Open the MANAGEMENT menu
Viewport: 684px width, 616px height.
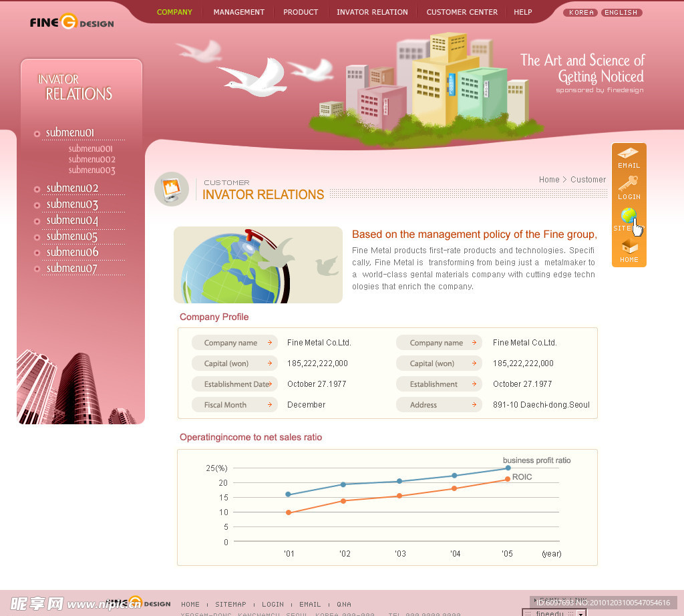coord(239,12)
